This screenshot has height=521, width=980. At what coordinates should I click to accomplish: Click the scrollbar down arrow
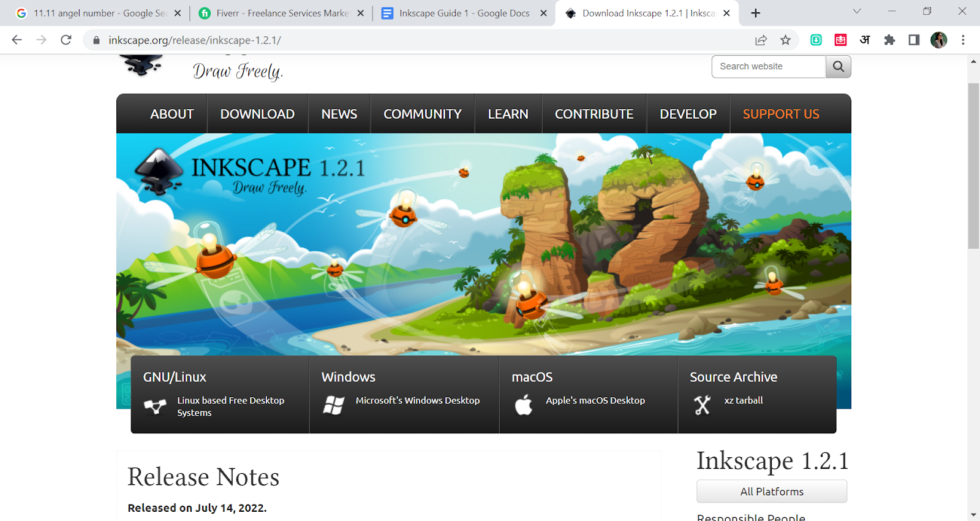tap(973, 515)
